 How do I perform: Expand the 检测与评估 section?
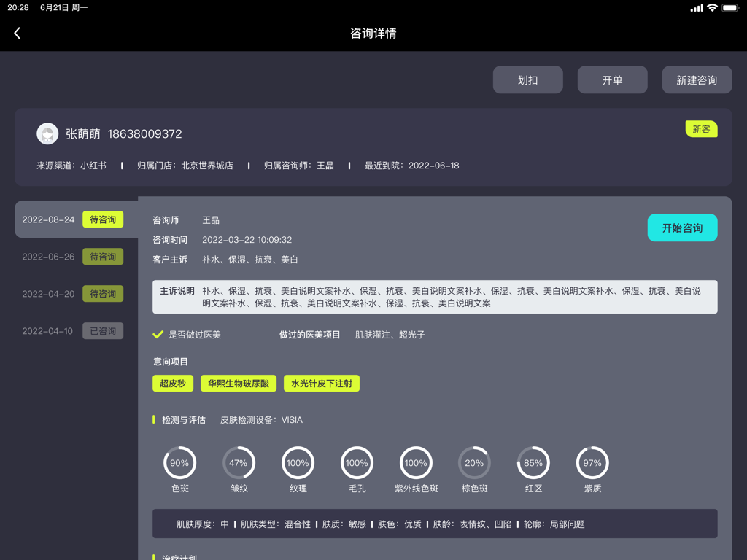[184, 420]
